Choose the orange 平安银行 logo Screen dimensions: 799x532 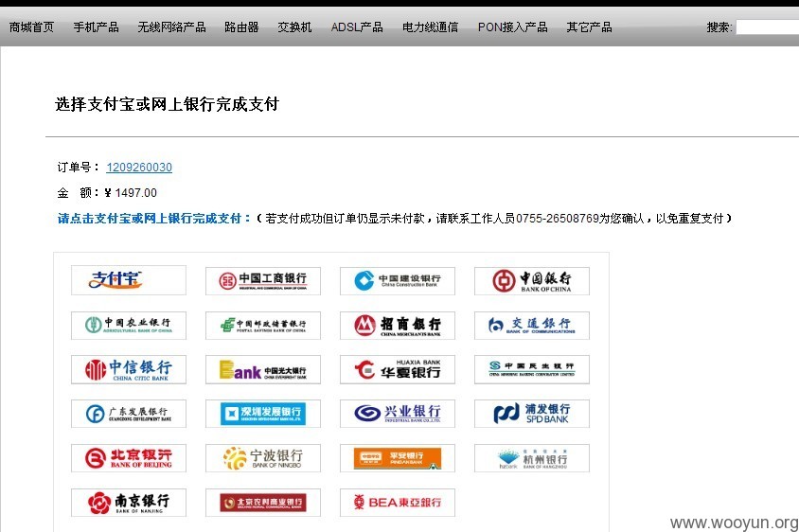click(398, 457)
